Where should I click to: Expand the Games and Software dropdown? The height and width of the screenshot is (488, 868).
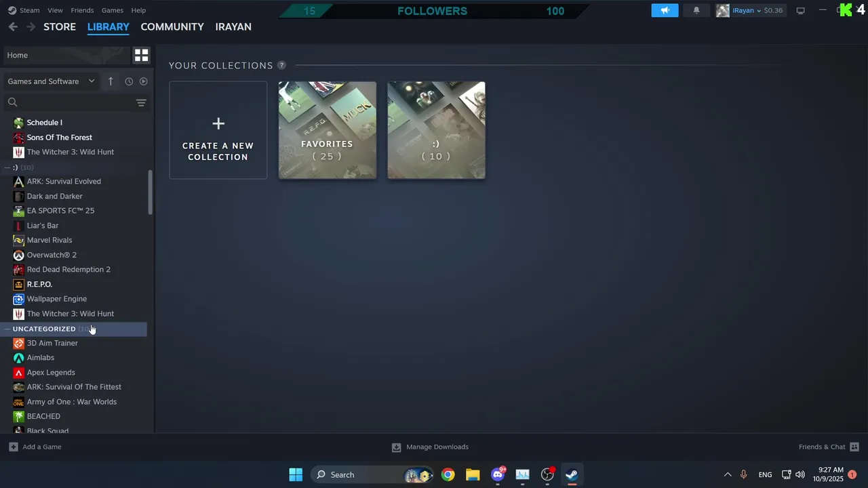click(x=52, y=81)
